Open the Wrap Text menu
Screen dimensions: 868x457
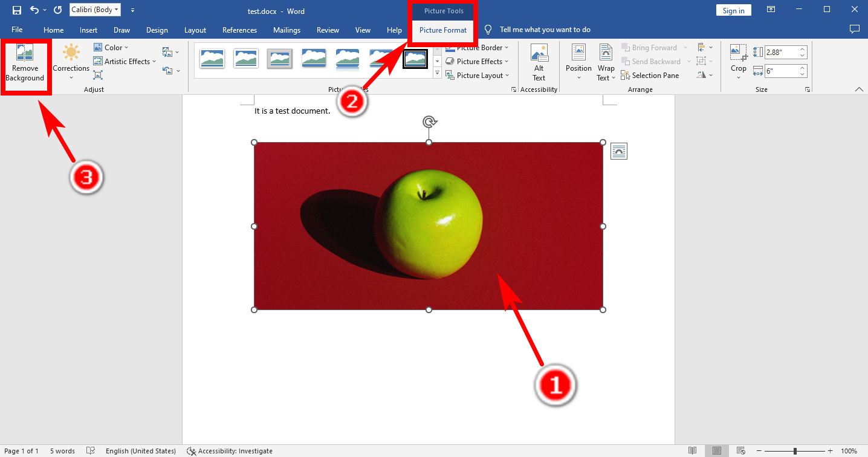coord(606,63)
